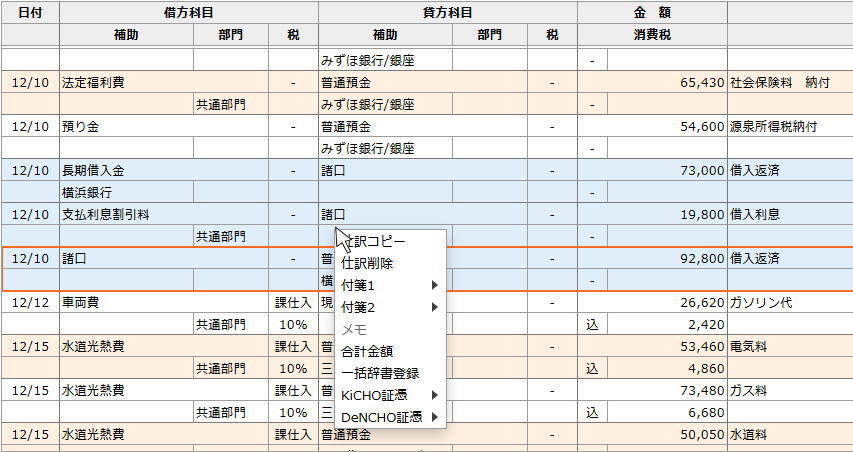Click the 借方科目 column header
Image resolution: width=853 pixels, height=452 pixels.
click(189, 13)
